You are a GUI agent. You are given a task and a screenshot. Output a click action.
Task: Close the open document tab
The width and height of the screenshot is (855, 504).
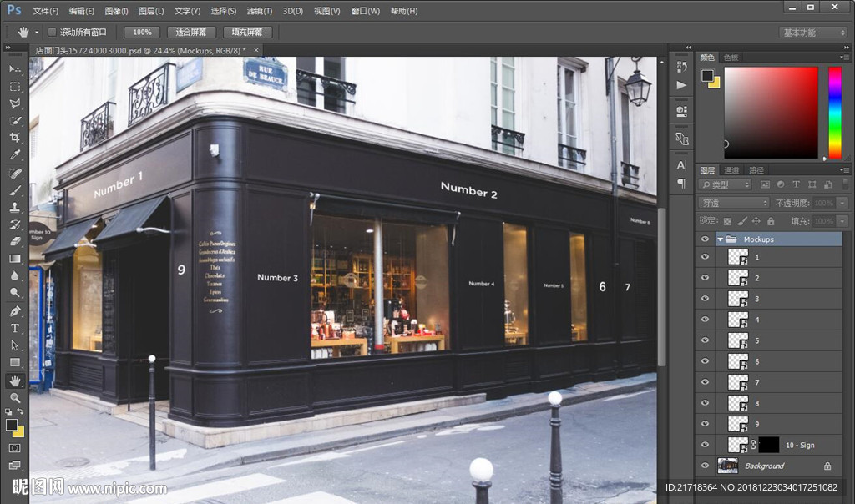pyautogui.click(x=256, y=50)
